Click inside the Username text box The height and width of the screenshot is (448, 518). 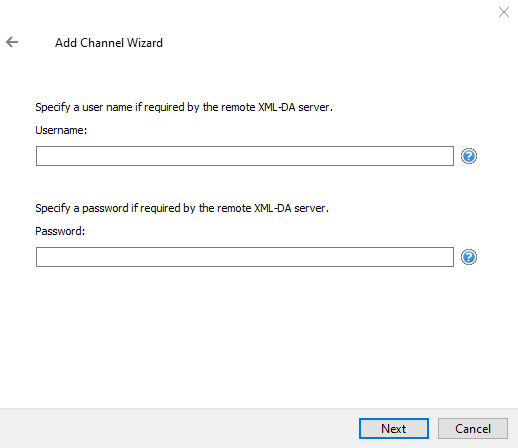pyautogui.click(x=245, y=156)
